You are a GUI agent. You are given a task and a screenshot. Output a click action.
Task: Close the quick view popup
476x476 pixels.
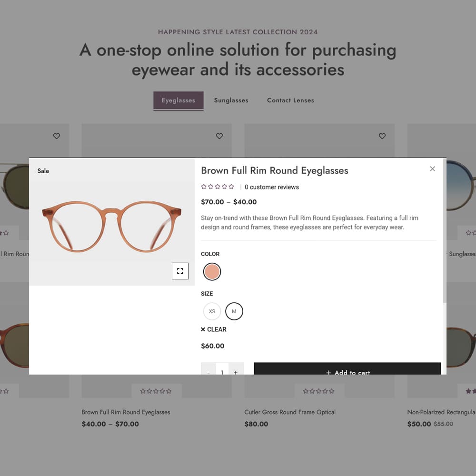coord(432,169)
